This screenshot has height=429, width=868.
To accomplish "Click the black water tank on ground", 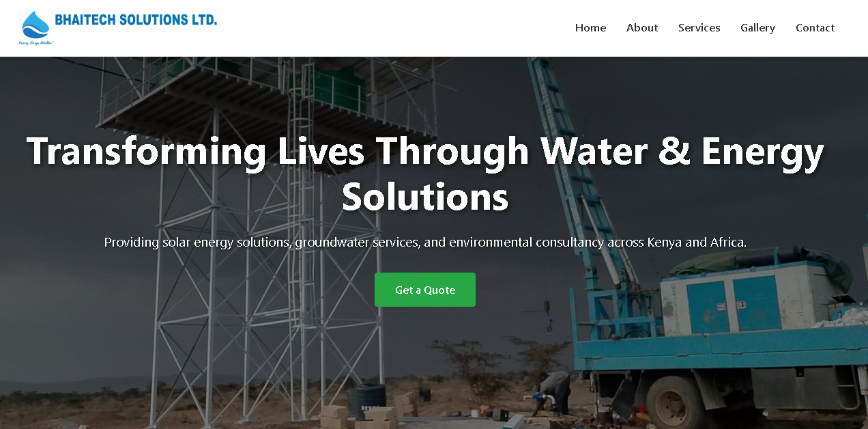I will [x=366, y=401].
